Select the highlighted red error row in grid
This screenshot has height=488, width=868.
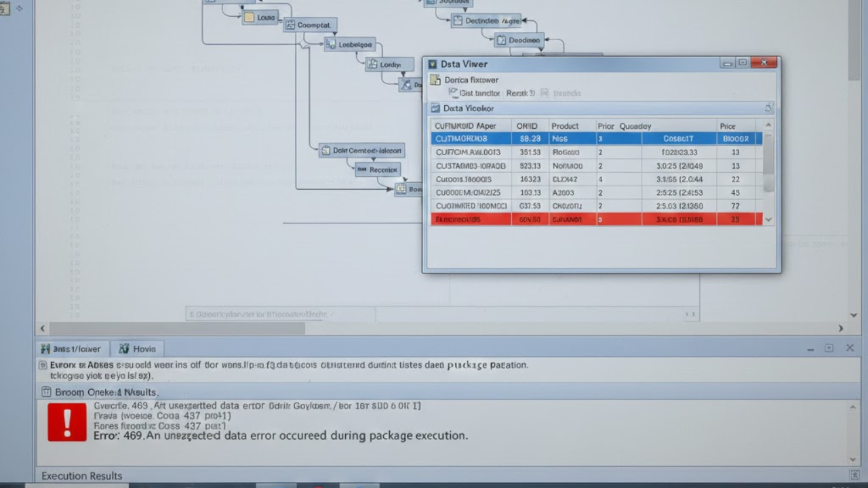[x=597, y=218]
